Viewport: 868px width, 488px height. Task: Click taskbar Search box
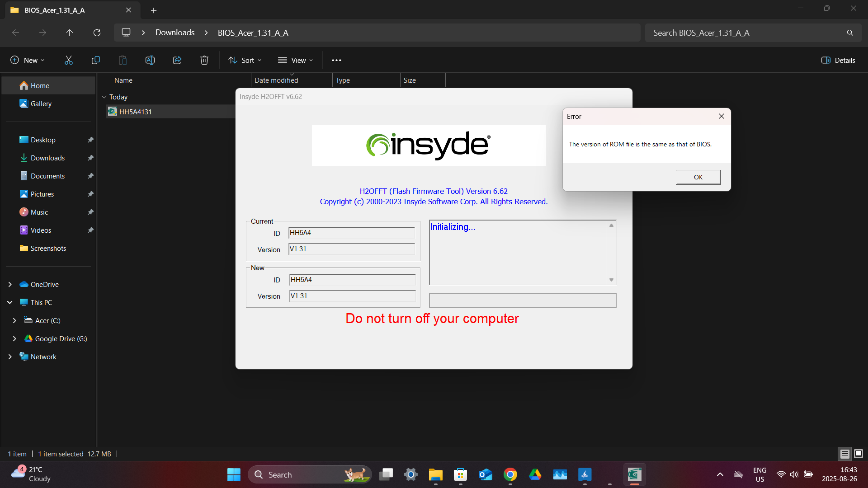[x=310, y=474]
